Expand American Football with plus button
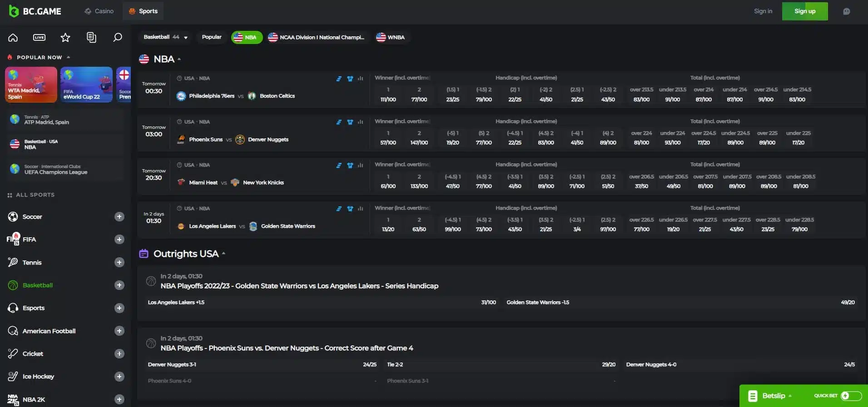 coord(119,331)
